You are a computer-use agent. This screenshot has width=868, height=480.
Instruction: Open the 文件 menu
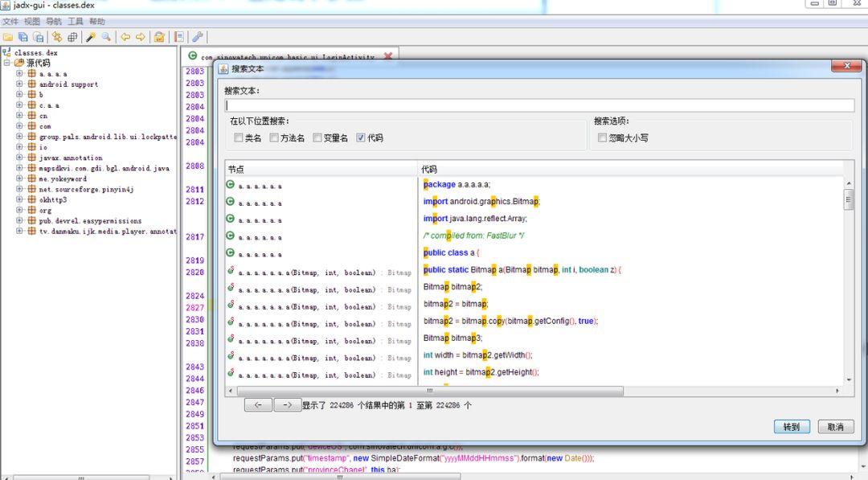pos(10,22)
